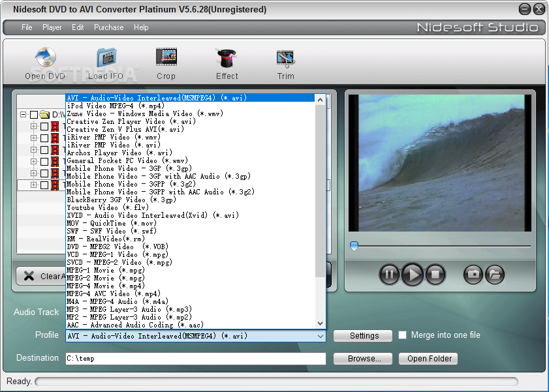Select iRiver PMP Video (*.avi)

(191, 145)
